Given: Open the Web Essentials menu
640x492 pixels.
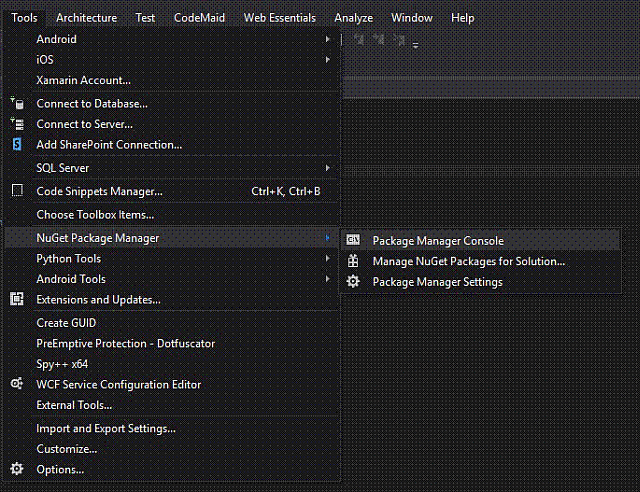Looking at the screenshot, I should [x=279, y=17].
